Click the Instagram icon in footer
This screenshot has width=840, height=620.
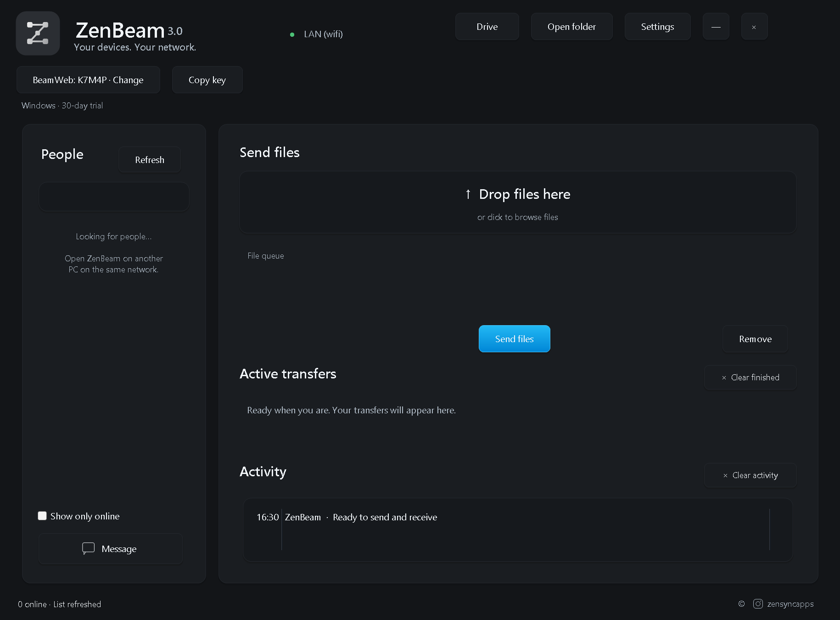[x=758, y=604]
